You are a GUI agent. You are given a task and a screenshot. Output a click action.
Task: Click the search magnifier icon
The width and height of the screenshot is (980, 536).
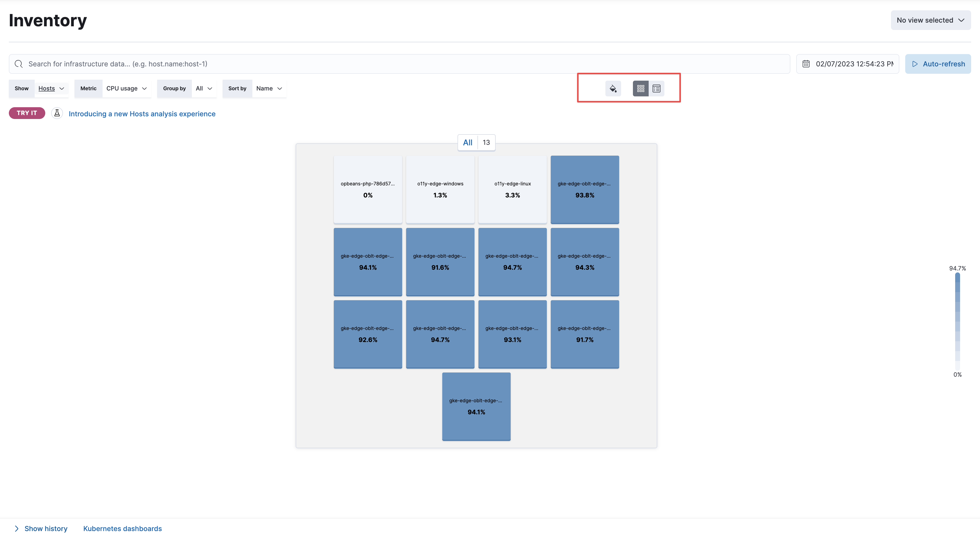click(18, 64)
